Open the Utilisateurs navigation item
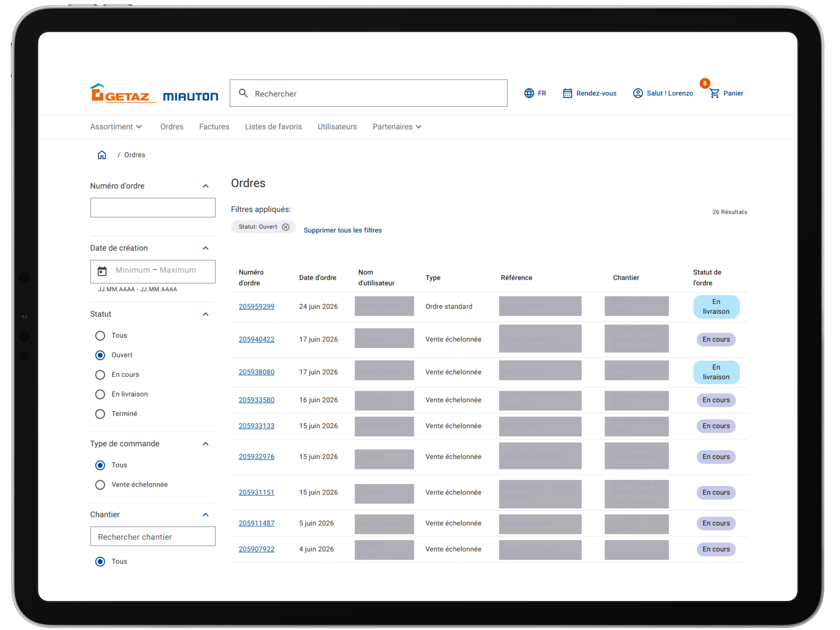The image size is (840, 630). (x=337, y=127)
